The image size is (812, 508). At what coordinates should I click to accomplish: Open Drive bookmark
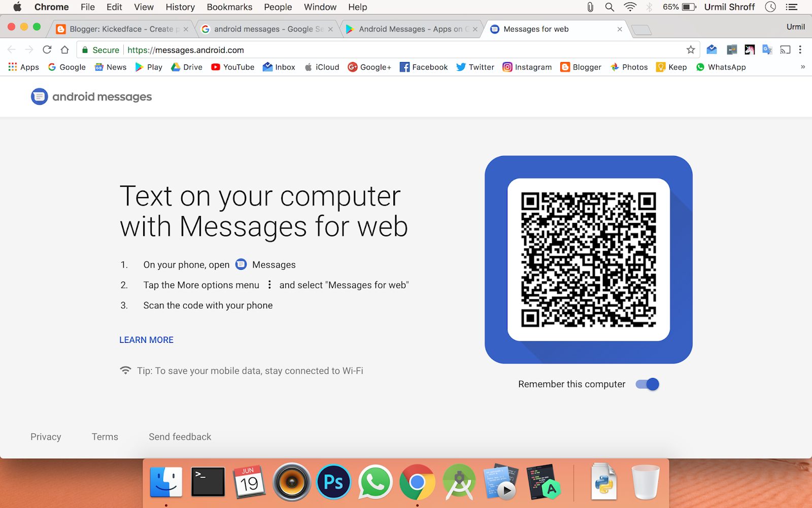point(187,67)
